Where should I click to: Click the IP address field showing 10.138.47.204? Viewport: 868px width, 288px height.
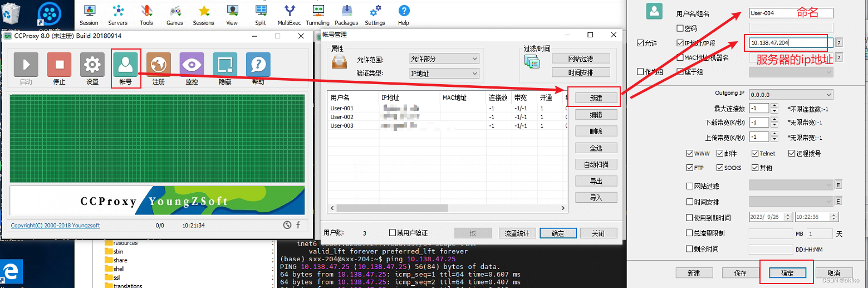coord(791,43)
